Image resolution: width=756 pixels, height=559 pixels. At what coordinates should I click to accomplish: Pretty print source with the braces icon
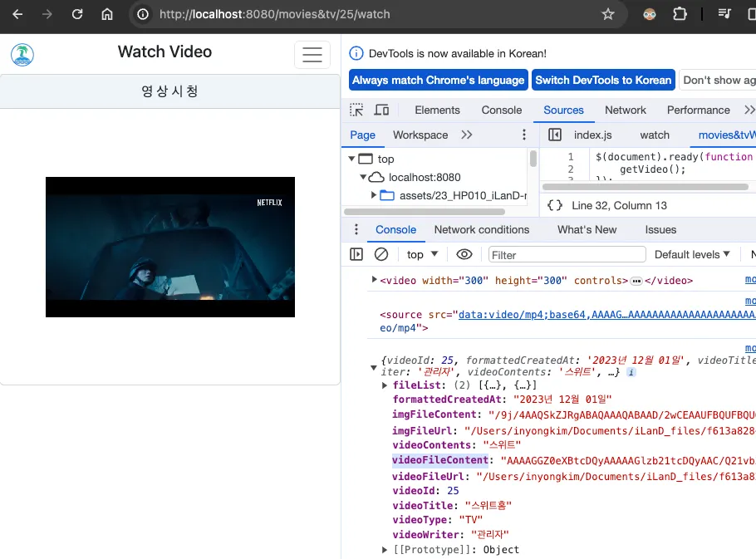pos(555,205)
